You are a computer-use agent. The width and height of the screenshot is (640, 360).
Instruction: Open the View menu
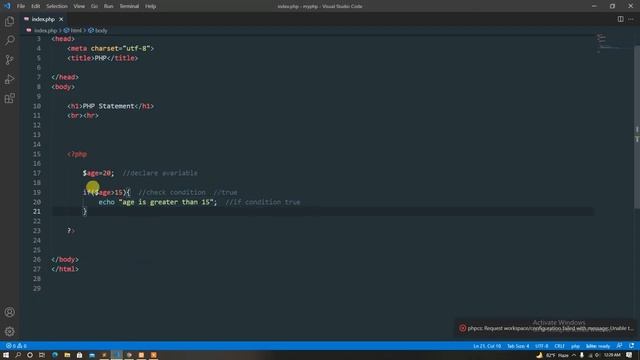(79, 6)
